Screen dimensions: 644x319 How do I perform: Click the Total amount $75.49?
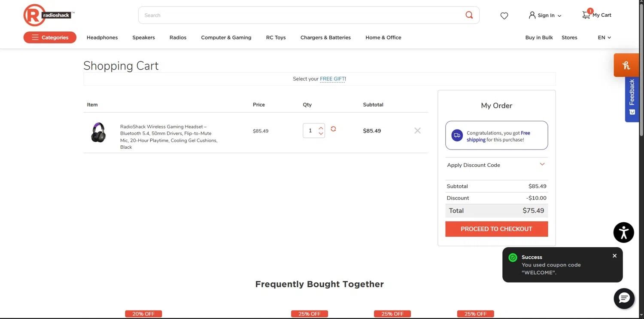pyautogui.click(x=533, y=211)
